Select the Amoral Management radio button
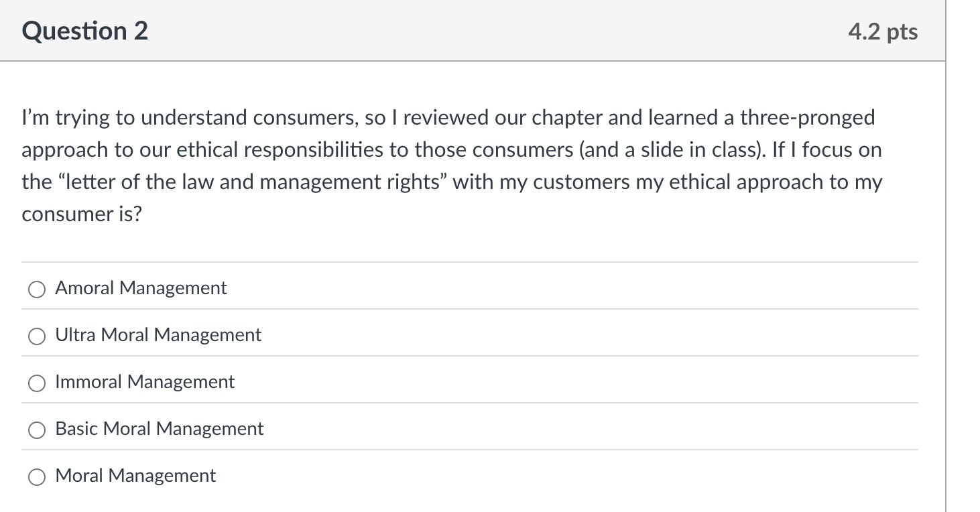Image resolution: width=980 pixels, height=512 pixels. pos(37,290)
